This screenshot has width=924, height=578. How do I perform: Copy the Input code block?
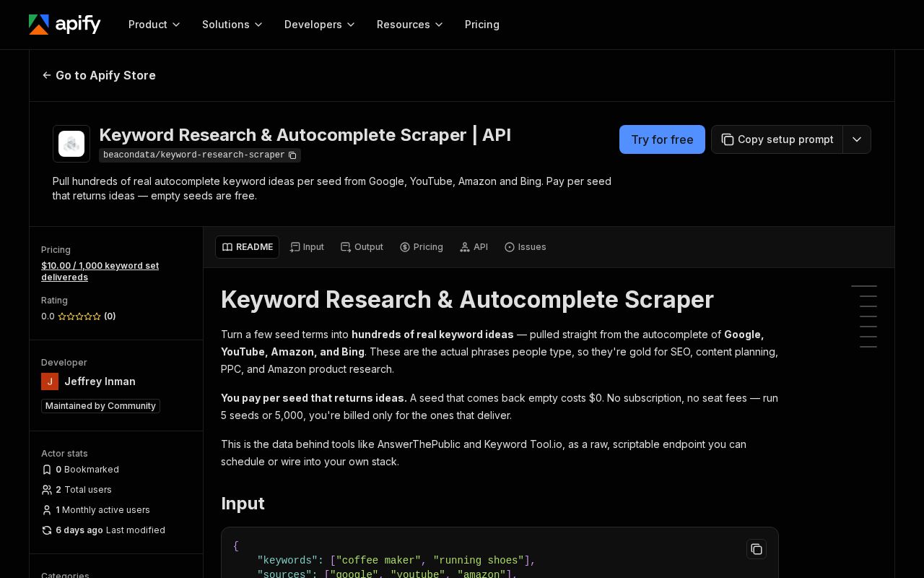(x=757, y=549)
